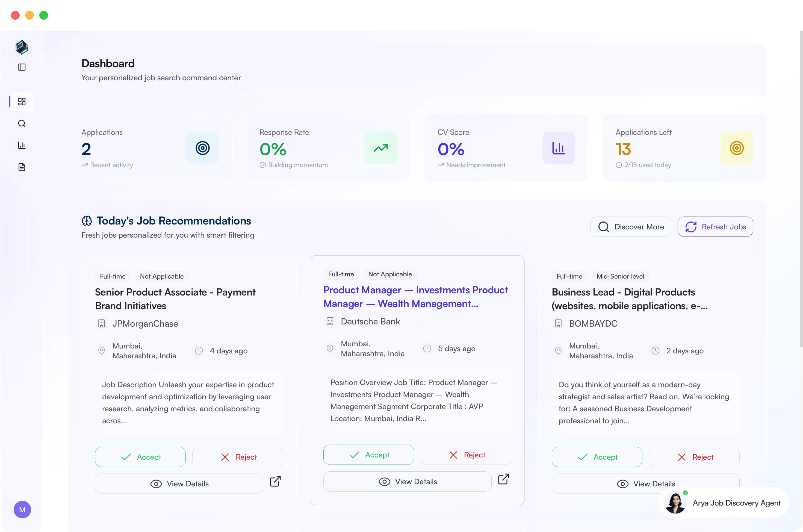Toggle the sidebar collapse panel icon
This screenshot has width=803, height=532.
click(22, 67)
